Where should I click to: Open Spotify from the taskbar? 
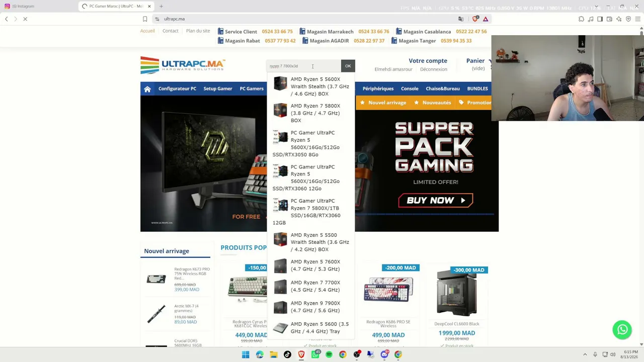[x=329, y=354]
